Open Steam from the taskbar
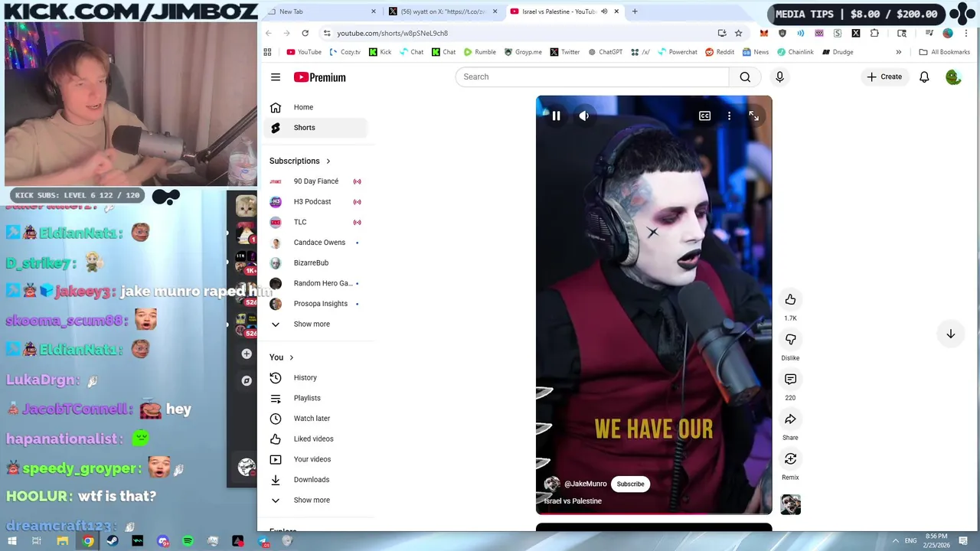This screenshot has width=980, height=551. click(113, 541)
